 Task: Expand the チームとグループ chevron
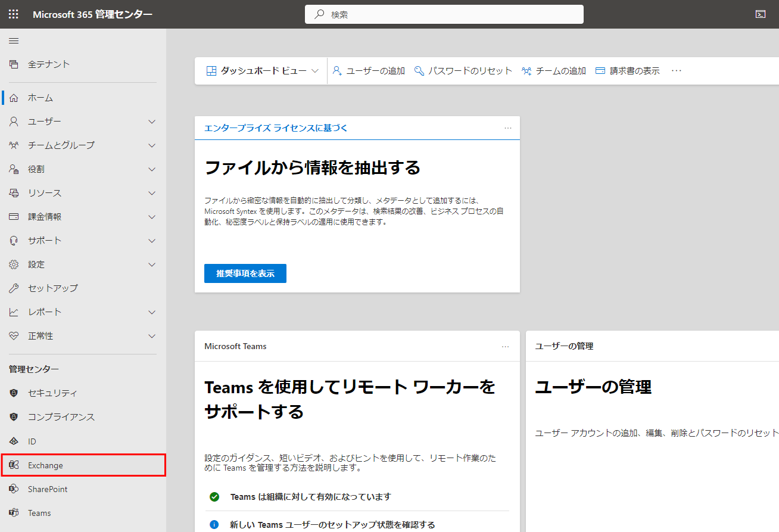click(152, 145)
